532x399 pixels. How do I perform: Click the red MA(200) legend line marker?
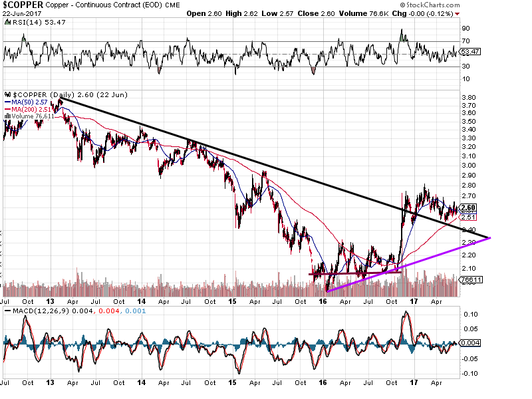7,109
